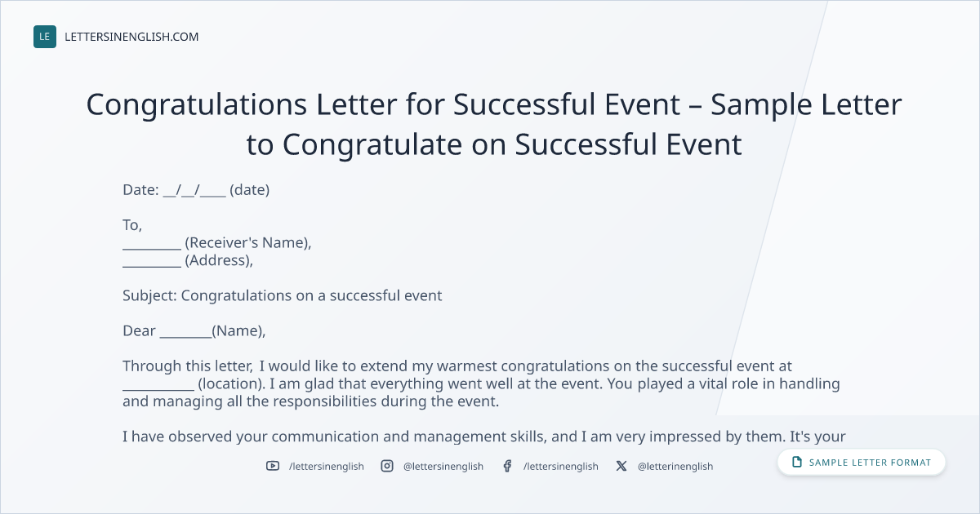Image resolution: width=980 pixels, height=514 pixels.
Task: Open the Facebook handle /lettersinenglish
Action: coord(561,467)
